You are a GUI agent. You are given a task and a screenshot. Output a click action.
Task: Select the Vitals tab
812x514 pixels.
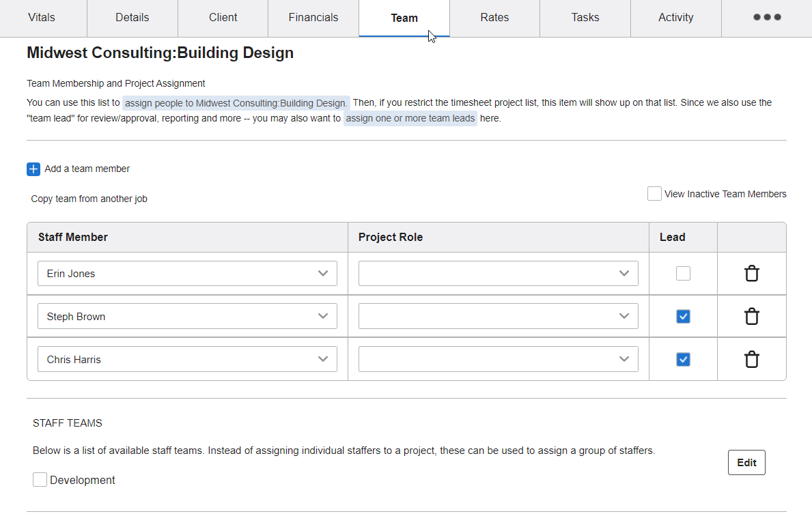42,18
